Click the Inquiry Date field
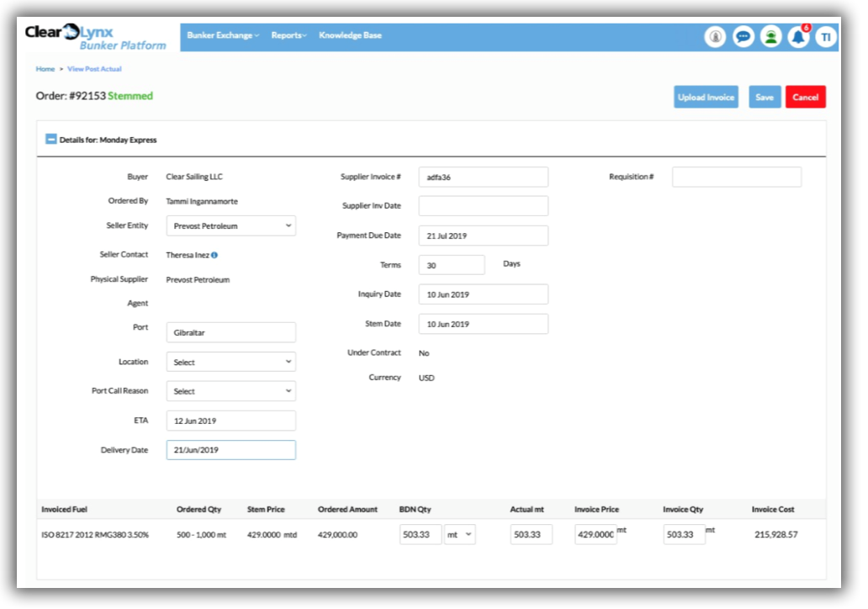This screenshot has width=868, height=609. tap(484, 294)
